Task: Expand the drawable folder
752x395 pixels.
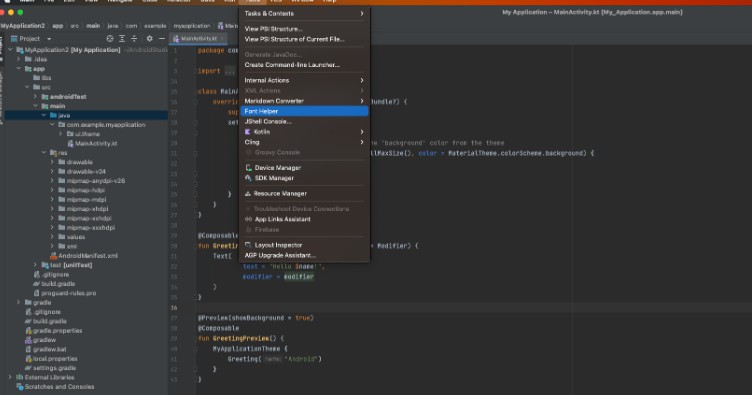Action: [52, 162]
